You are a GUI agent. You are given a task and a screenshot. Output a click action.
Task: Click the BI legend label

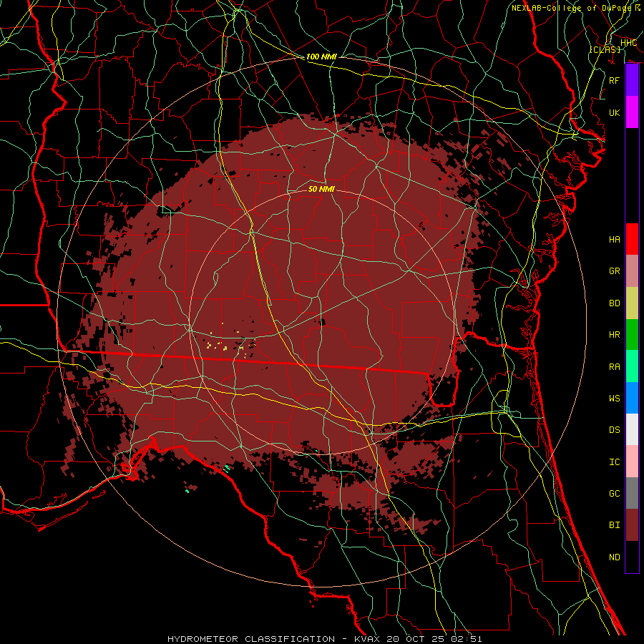pos(615,525)
